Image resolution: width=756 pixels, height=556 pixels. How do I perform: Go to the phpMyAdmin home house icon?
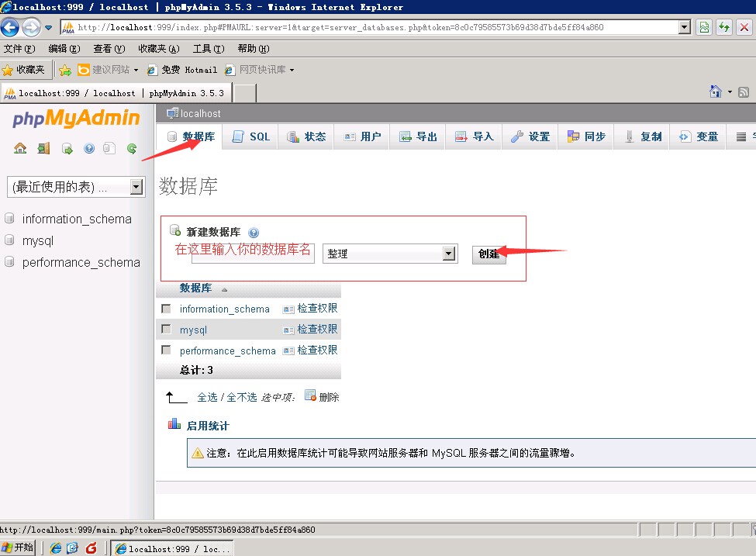[20, 149]
